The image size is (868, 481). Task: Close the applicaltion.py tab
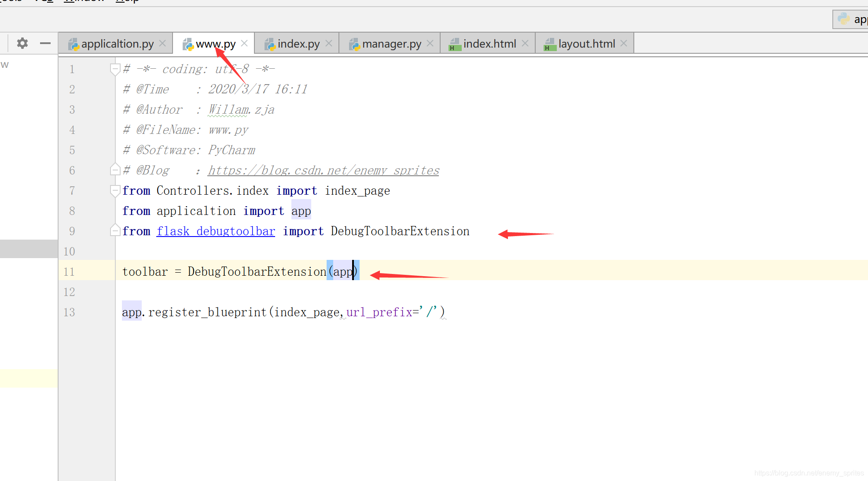162,44
